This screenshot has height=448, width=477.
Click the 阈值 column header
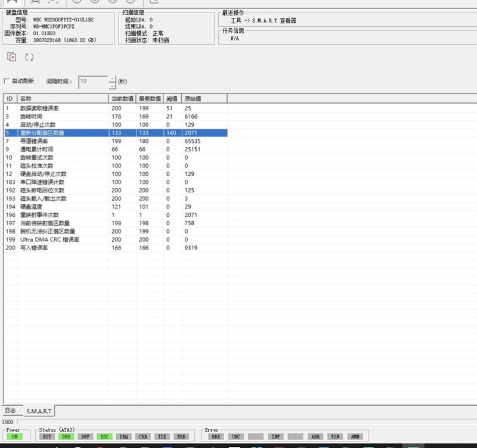[172, 98]
